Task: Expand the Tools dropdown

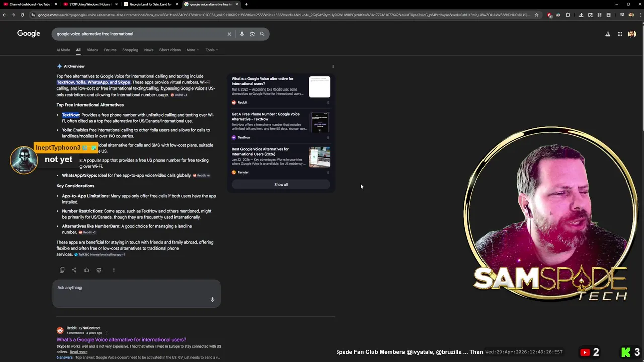Action: tap(212, 50)
